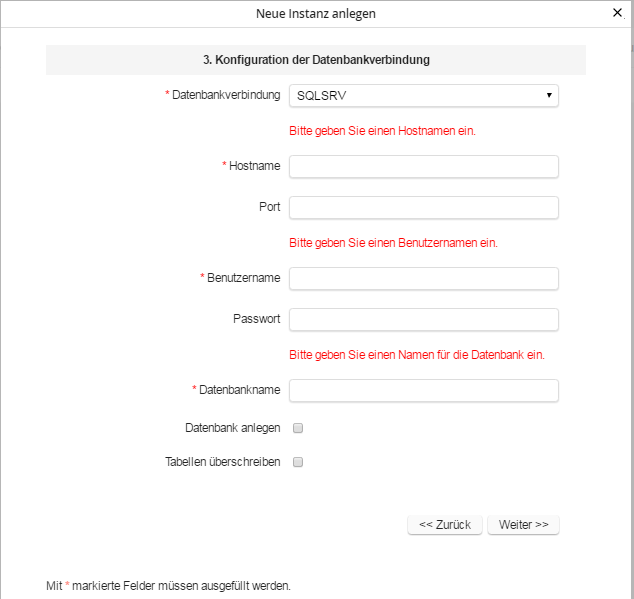
Task: Focus the Datenbankname text field
Action: [x=423, y=390]
